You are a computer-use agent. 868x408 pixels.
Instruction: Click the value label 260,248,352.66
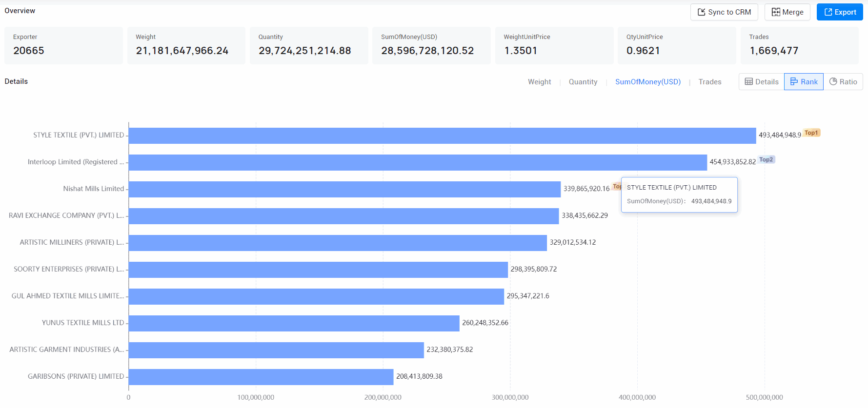[x=485, y=323]
